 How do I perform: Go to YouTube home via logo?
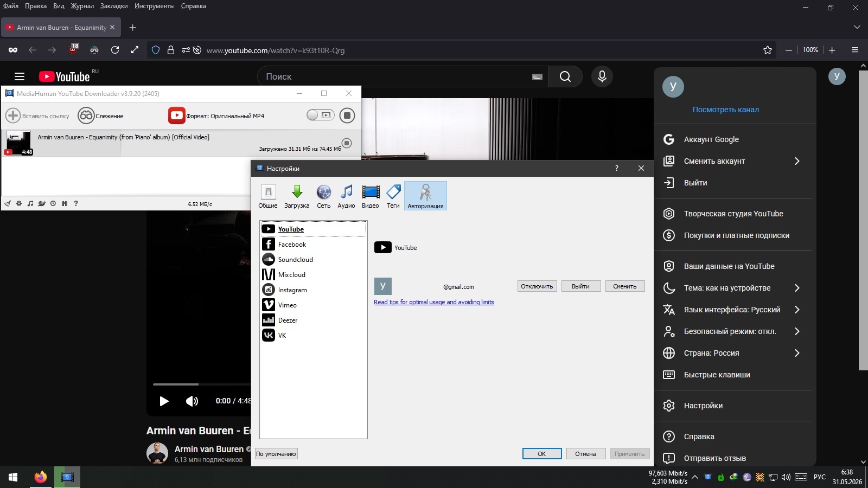[65, 76]
